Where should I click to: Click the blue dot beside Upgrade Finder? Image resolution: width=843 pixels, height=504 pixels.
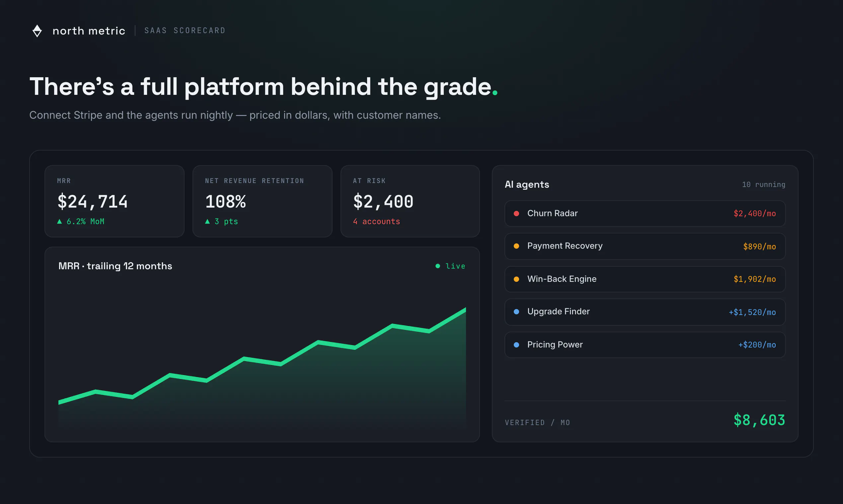(x=516, y=312)
